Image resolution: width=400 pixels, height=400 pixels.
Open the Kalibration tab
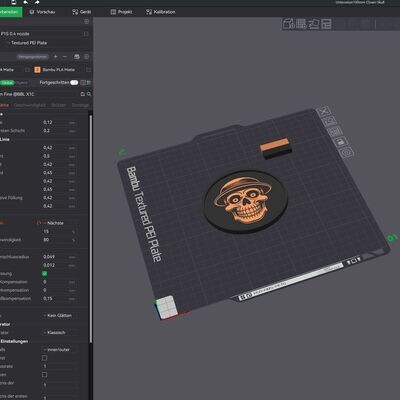click(161, 12)
